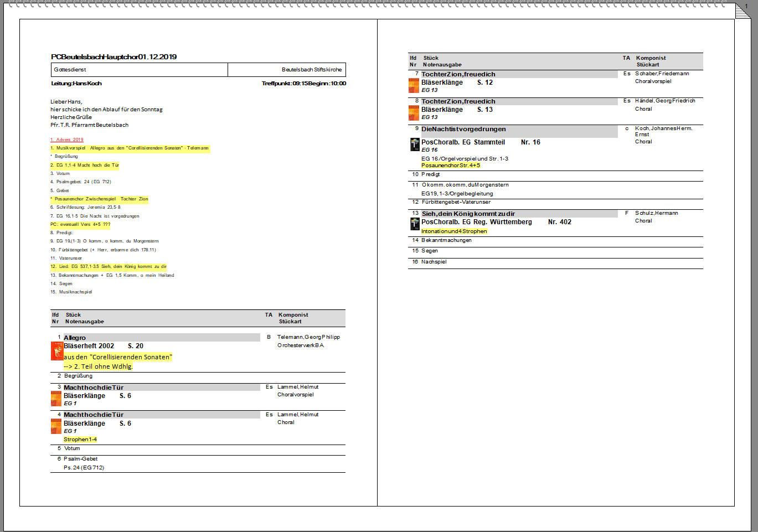Click composer 'Telemann, Georg Philipp'
This screenshot has width=758, height=532.
(x=308, y=337)
